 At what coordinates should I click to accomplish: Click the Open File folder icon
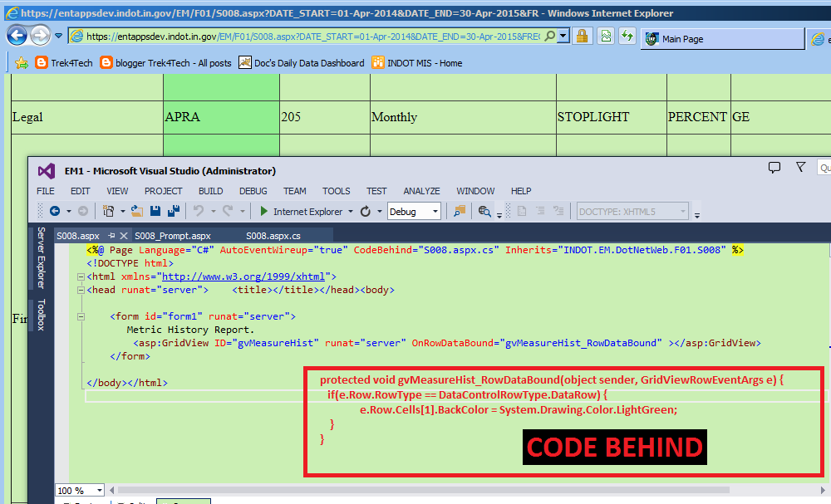point(137,211)
